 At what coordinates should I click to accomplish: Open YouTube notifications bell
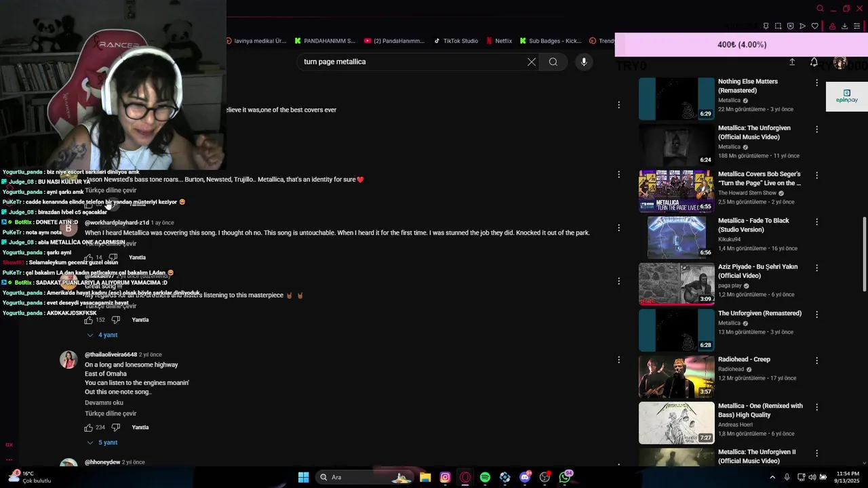click(x=814, y=62)
